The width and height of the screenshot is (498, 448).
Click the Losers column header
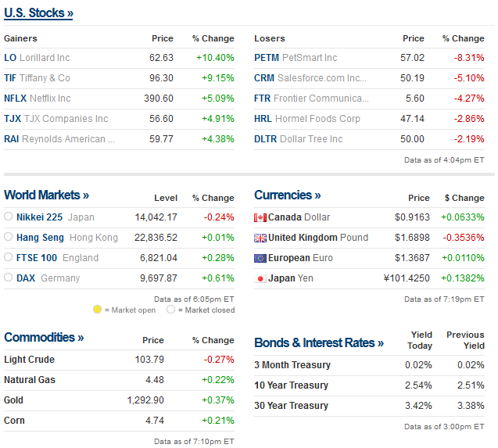tap(269, 38)
